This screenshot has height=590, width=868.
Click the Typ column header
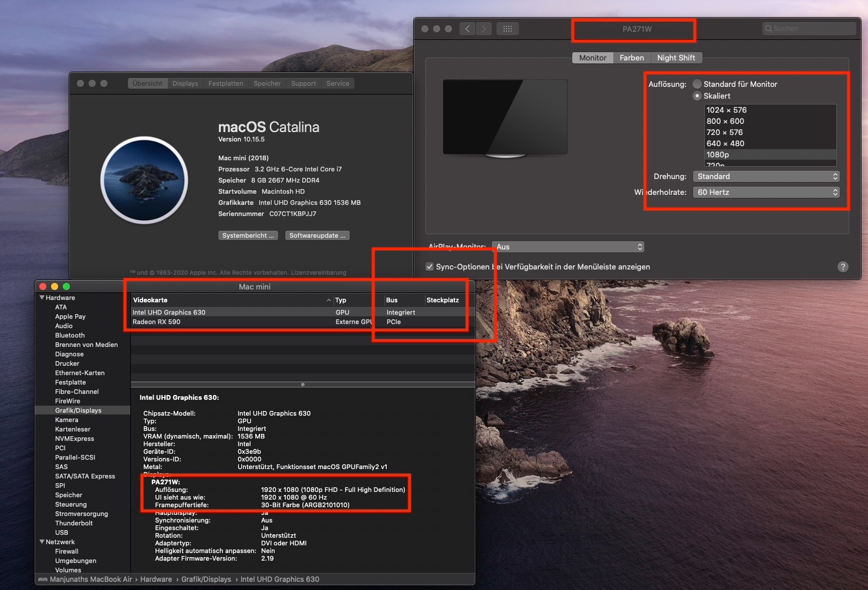(x=357, y=300)
